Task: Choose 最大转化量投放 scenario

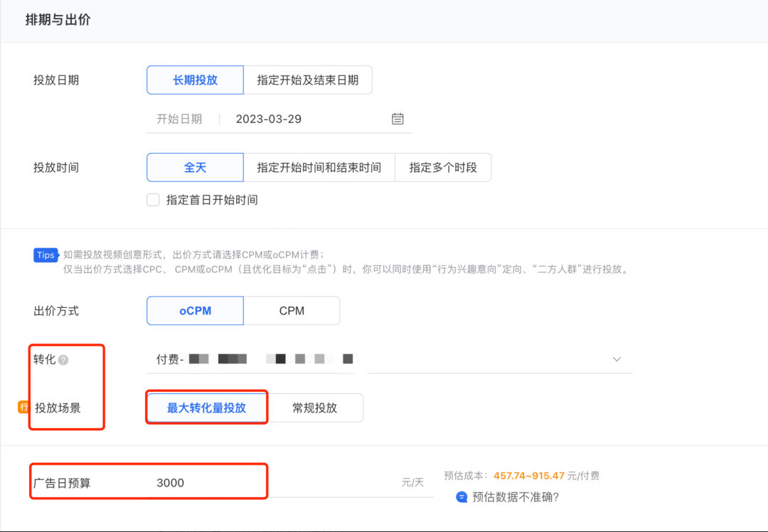Action: click(x=207, y=408)
